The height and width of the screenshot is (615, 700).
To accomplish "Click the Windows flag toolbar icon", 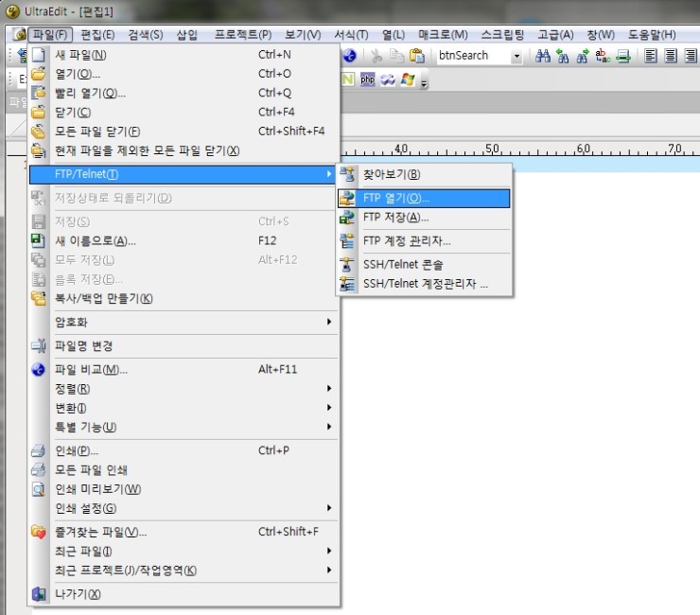I will [408, 79].
